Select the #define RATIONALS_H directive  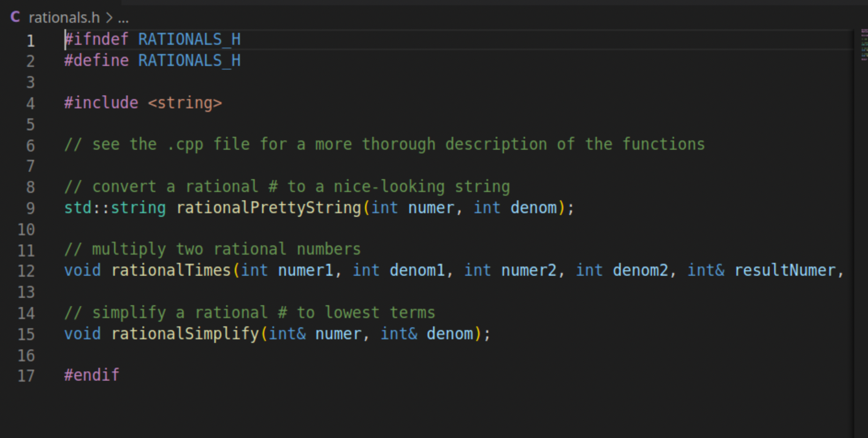click(x=152, y=60)
